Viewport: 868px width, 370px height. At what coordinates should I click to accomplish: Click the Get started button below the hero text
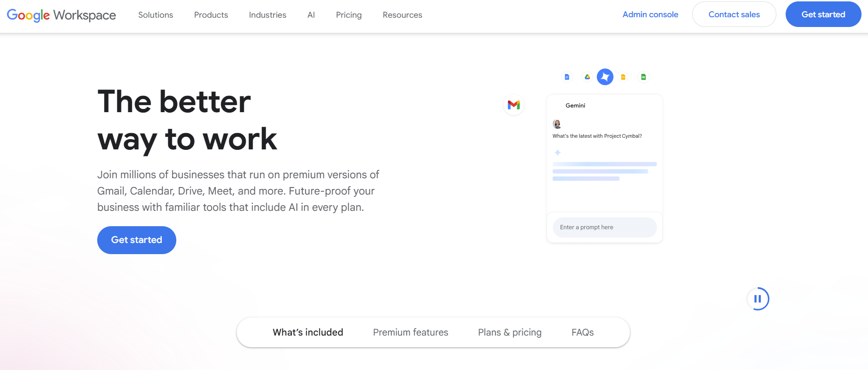coord(137,240)
